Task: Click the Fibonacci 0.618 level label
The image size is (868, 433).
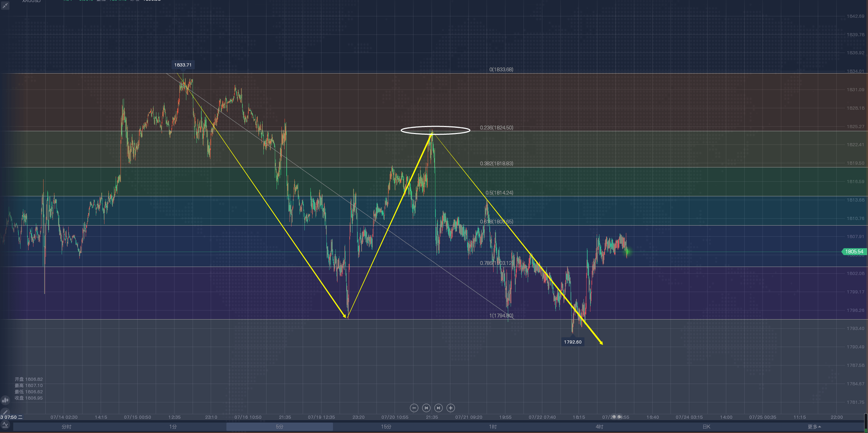Action: [x=497, y=222]
